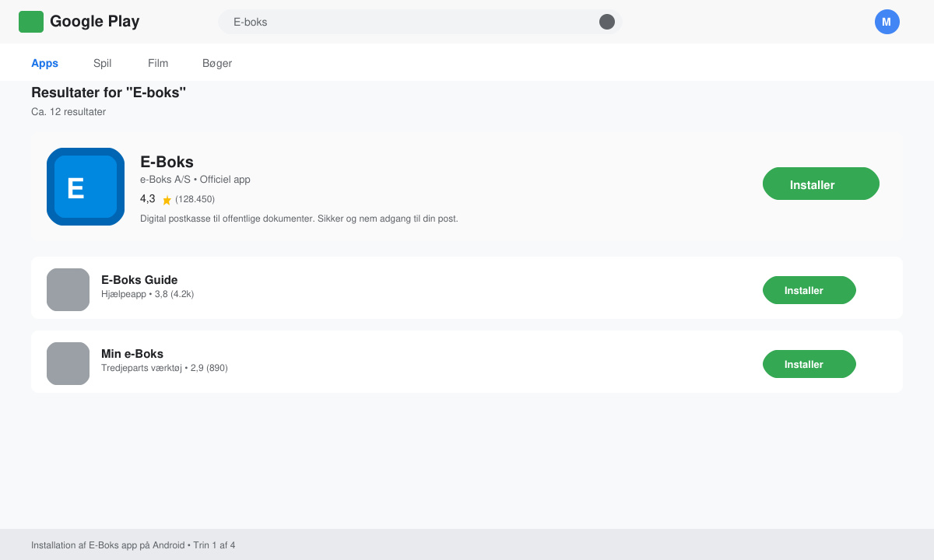Switch to the Apps tab

[44, 63]
